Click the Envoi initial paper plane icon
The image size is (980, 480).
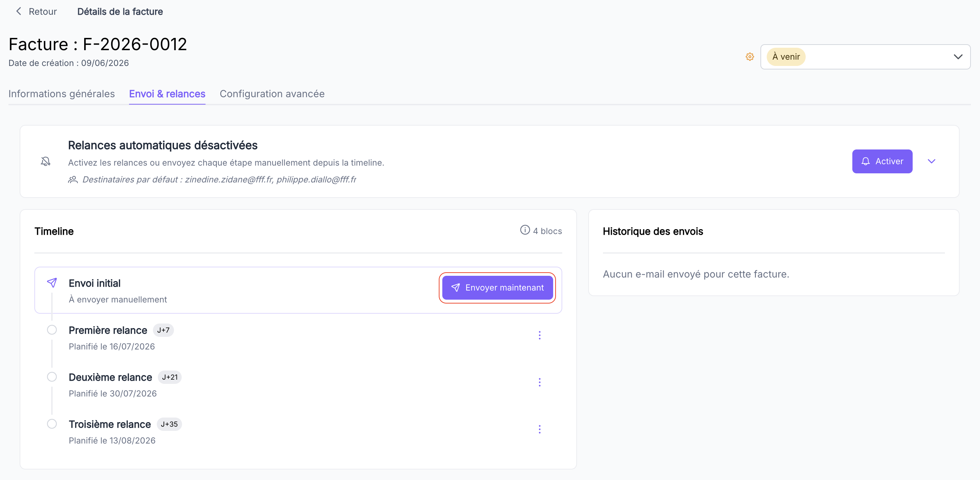tap(52, 282)
